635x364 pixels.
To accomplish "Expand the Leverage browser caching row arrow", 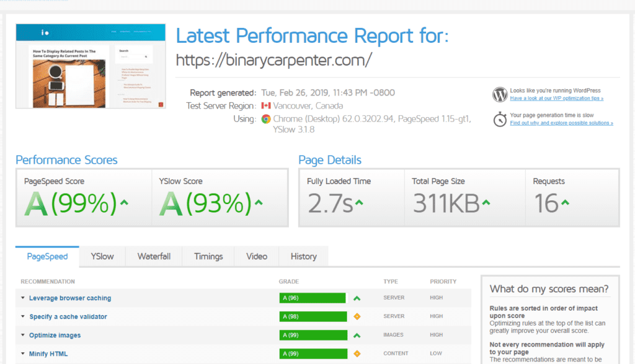I will click(23, 298).
